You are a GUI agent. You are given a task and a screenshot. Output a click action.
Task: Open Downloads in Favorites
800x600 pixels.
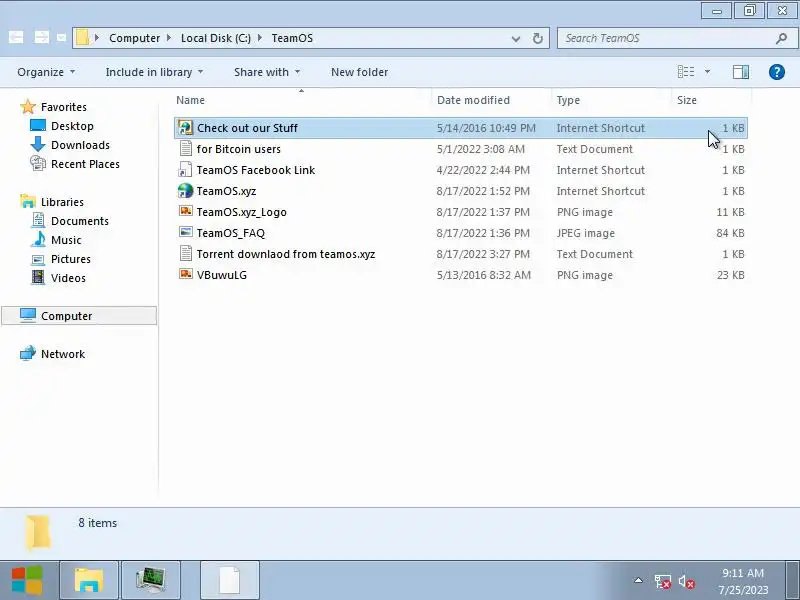click(80, 145)
